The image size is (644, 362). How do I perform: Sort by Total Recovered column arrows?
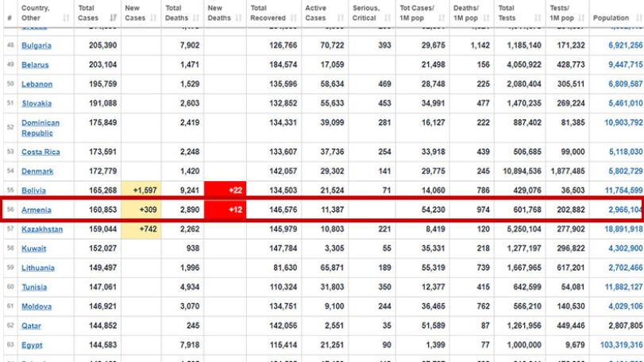pyautogui.click(x=294, y=18)
